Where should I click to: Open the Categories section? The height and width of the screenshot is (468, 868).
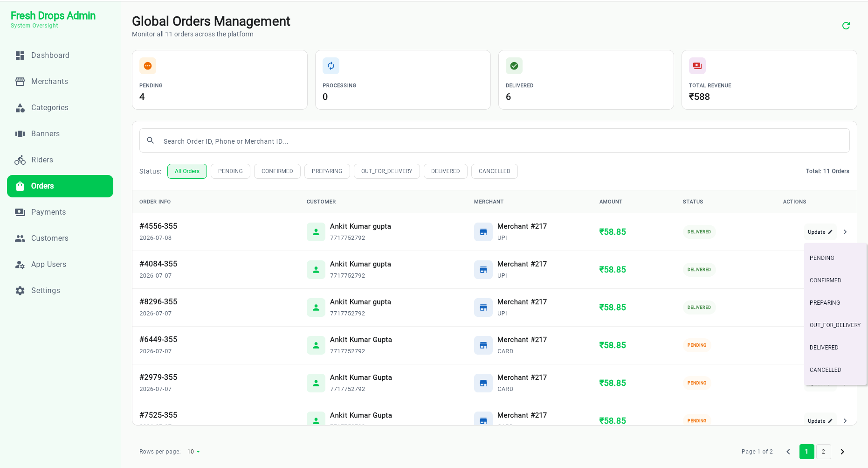60,108
